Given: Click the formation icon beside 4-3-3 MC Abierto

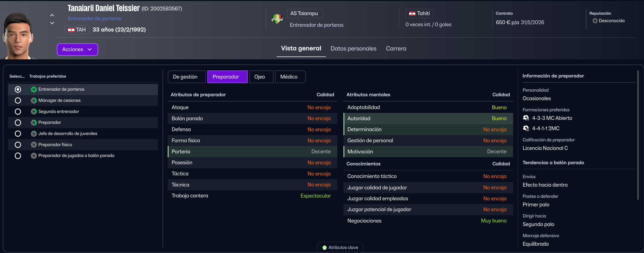Looking at the screenshot, I should [526, 118].
